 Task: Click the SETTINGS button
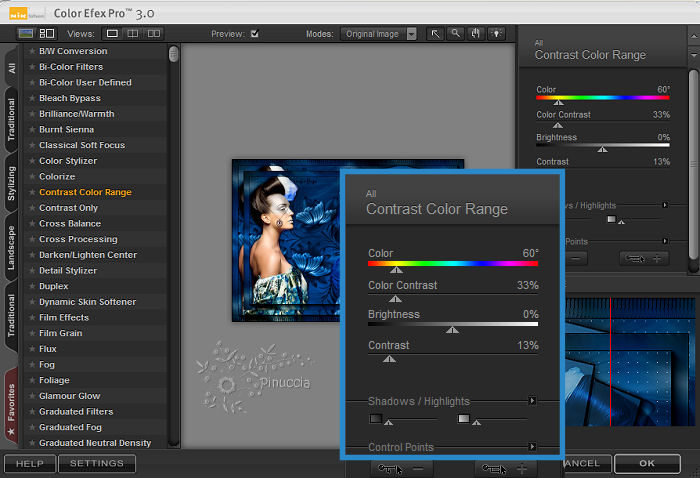[97, 464]
